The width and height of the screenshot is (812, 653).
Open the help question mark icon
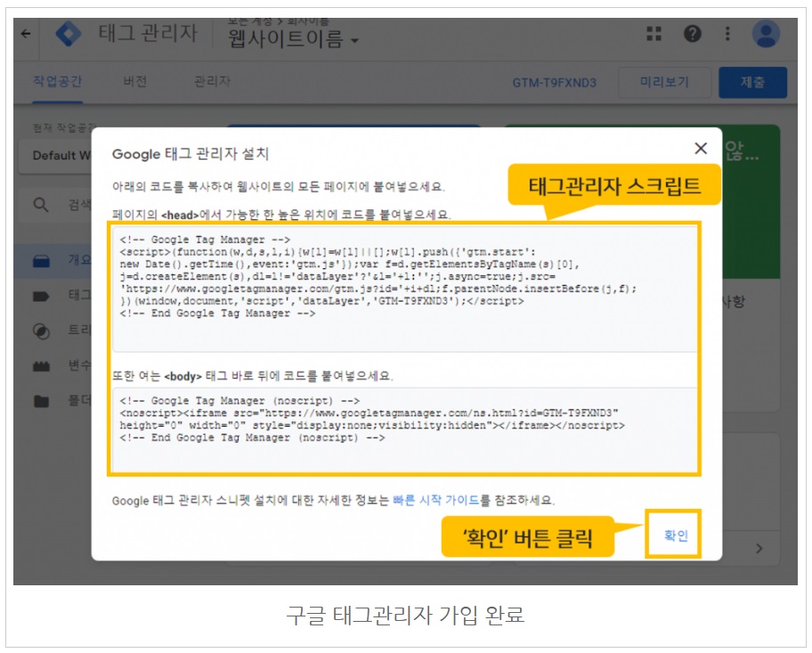point(693,34)
